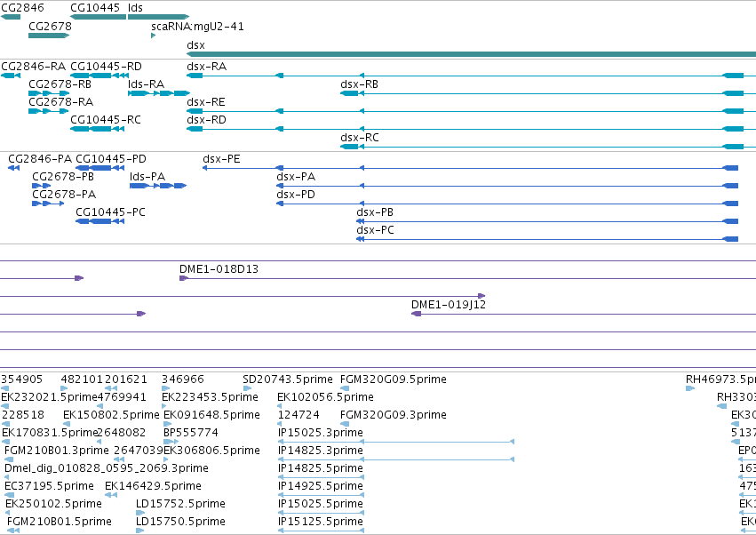
Task: Open the Dmel_dig_010828_0595_2069.3prime EST label
Action: click(x=106, y=469)
